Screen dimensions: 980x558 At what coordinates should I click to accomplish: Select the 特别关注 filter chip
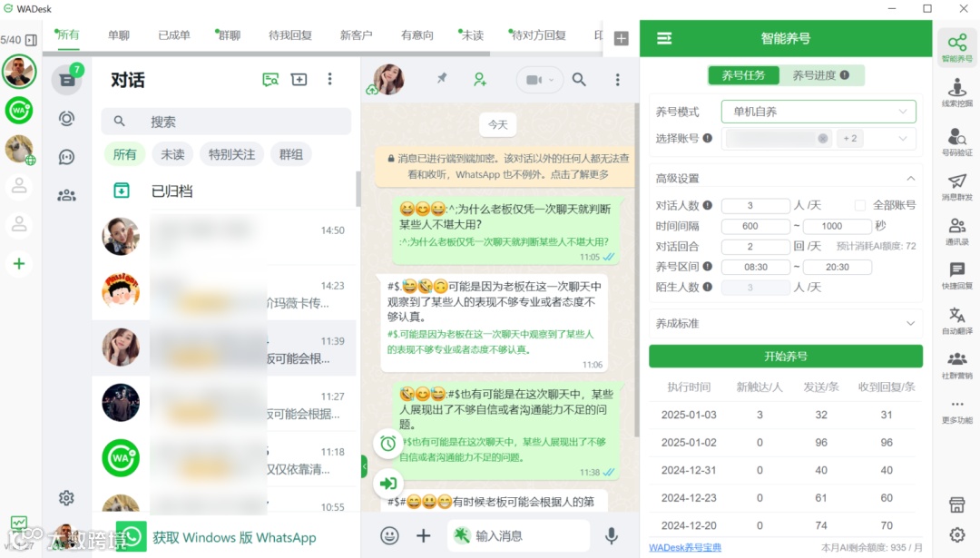click(231, 154)
